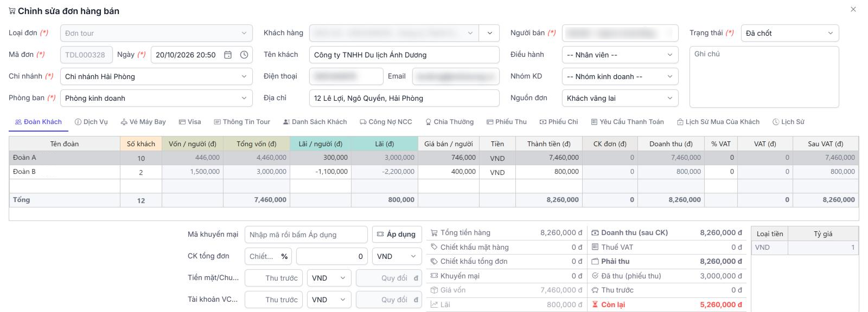Open the Khách hàng selection box

pyautogui.click(x=394, y=33)
